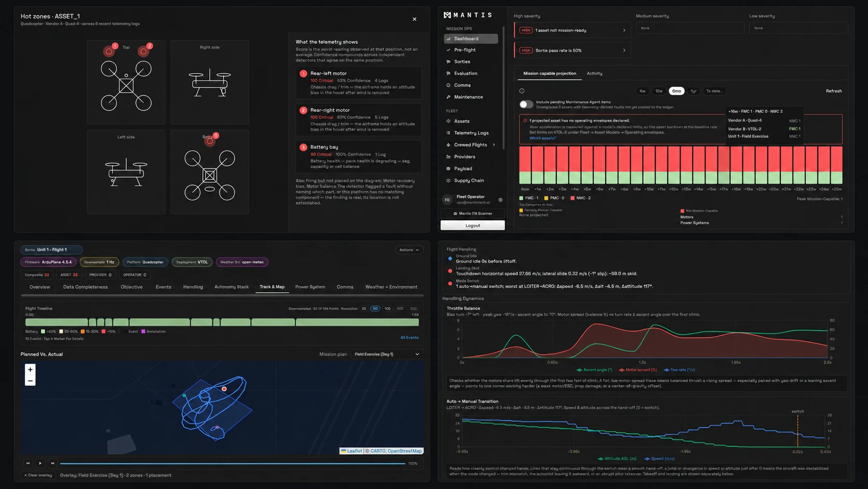This screenshot has height=489, width=868.
Task: Click the map playback progress slider
Action: point(233,464)
